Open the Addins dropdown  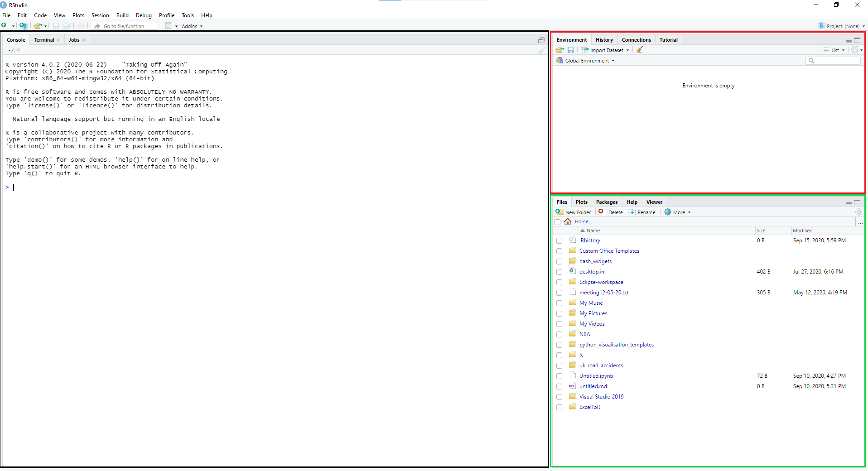(x=192, y=26)
